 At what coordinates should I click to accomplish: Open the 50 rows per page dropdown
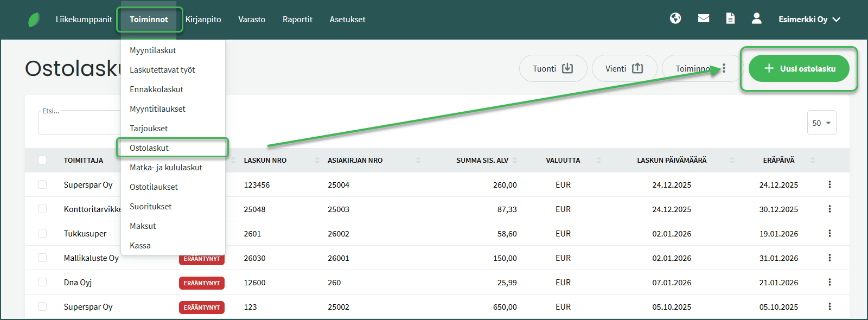click(x=821, y=123)
